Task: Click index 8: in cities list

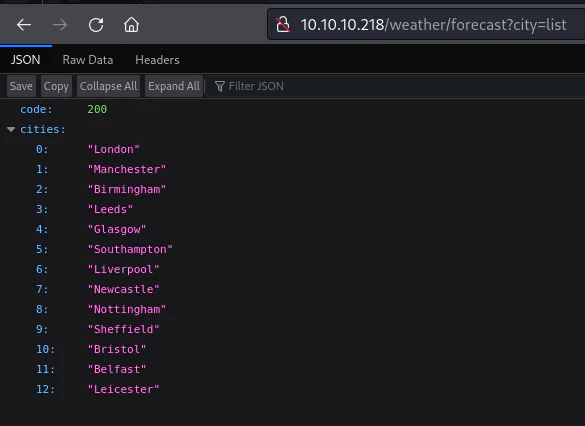Action: [x=42, y=309]
